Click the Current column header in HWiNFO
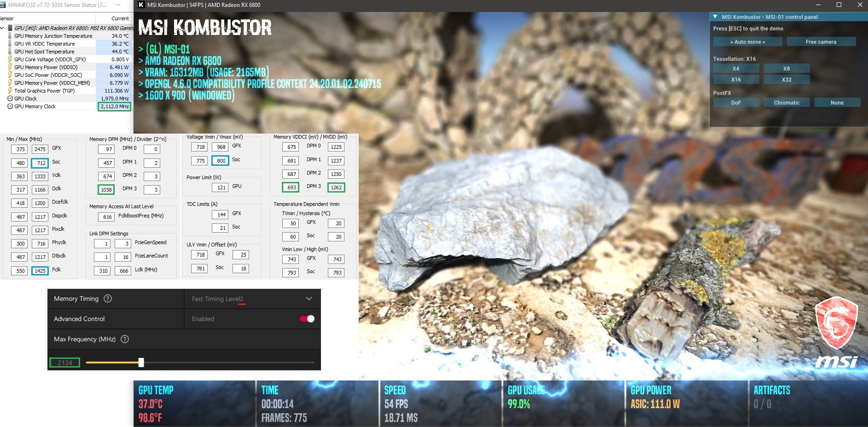 pos(114,18)
